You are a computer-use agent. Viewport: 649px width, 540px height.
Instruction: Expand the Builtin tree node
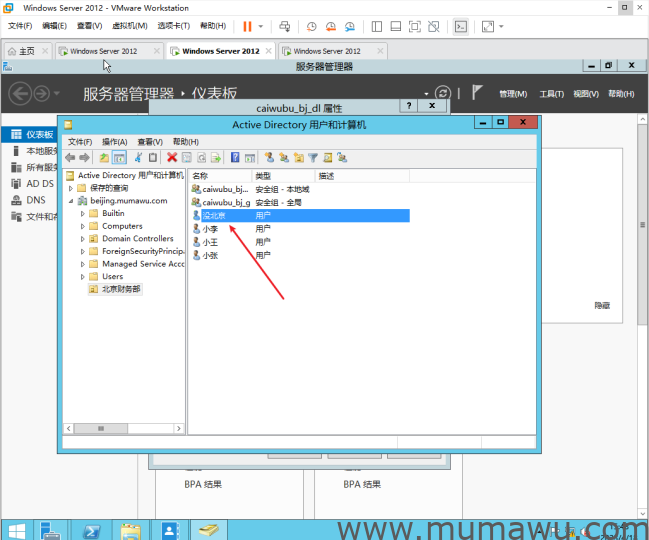(x=83, y=213)
